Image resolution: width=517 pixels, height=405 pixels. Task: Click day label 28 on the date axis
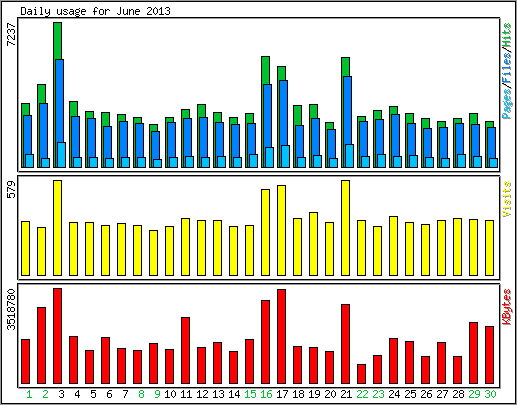(x=458, y=394)
